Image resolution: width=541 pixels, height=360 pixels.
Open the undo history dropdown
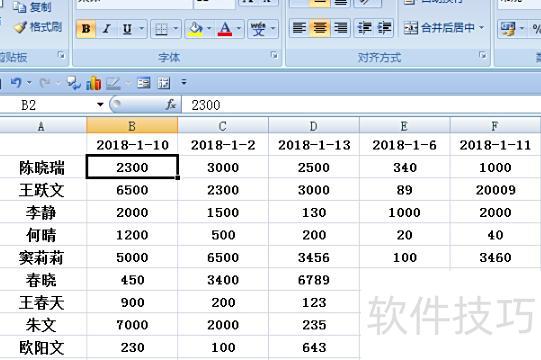coord(29,83)
